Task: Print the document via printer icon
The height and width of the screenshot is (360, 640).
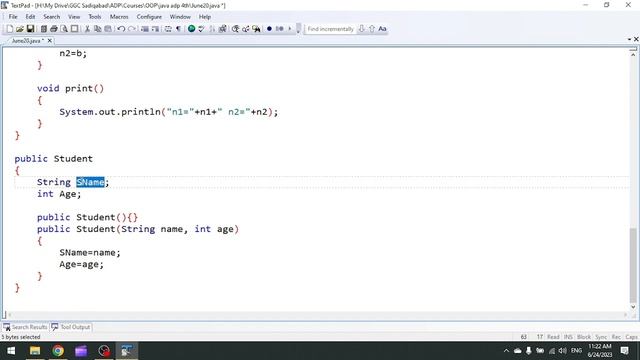Action: point(53,29)
